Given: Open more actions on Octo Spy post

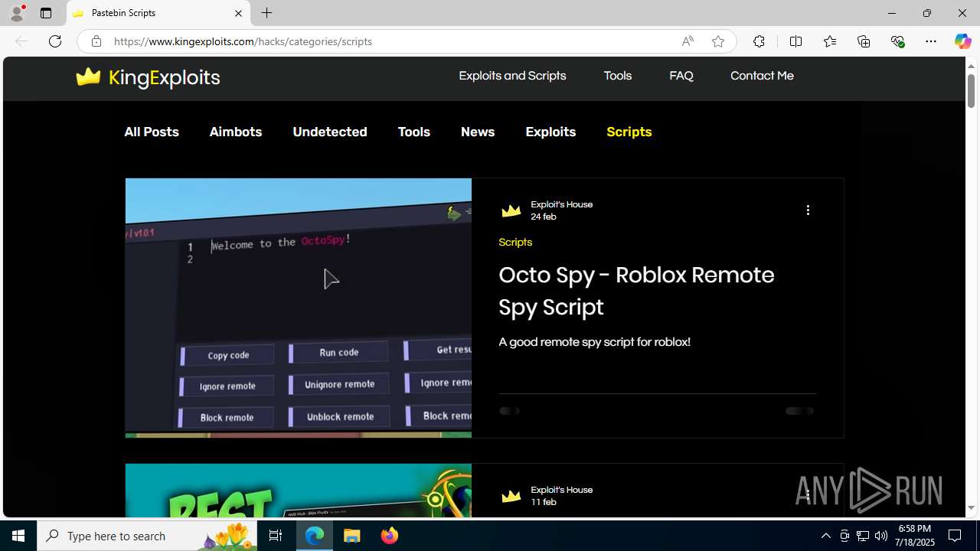Looking at the screenshot, I should [x=808, y=210].
